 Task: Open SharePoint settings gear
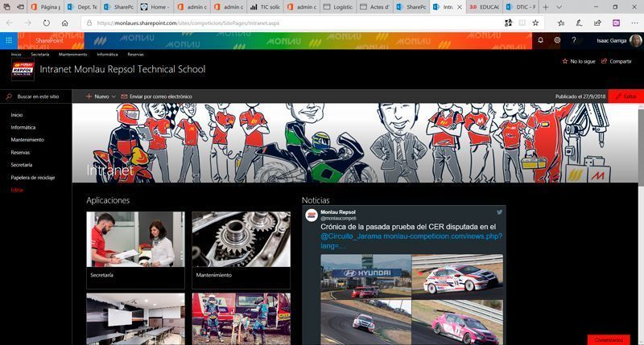point(557,40)
